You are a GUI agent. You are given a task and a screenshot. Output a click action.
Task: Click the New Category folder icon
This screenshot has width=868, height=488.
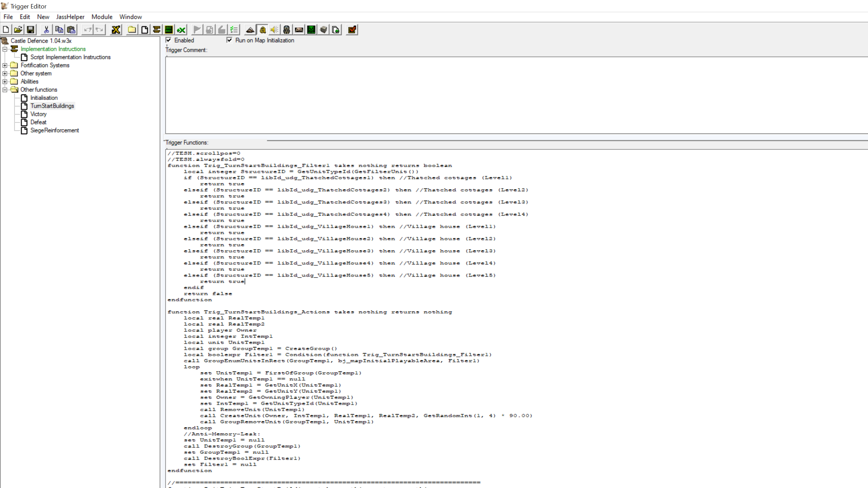coord(132,30)
